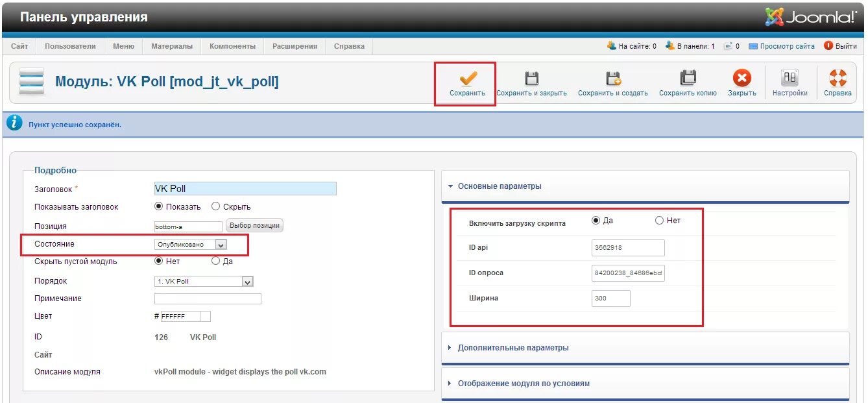Click the Просмотр сайта monitor icon
Screen dimensions: 868x403
[x=753, y=46]
